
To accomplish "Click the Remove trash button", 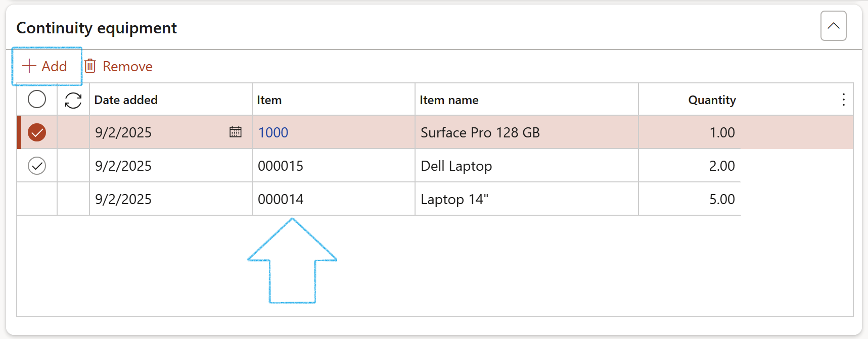I will coord(118,66).
